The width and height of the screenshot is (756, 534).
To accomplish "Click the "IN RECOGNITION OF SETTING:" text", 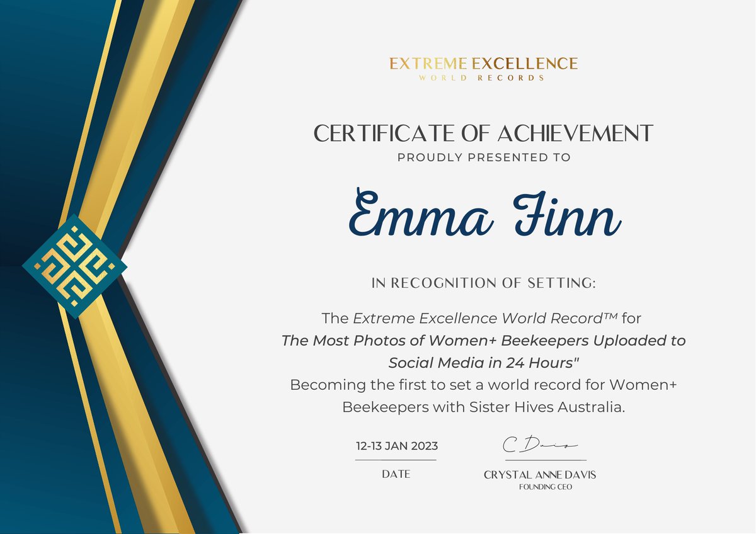I will point(483,284).
